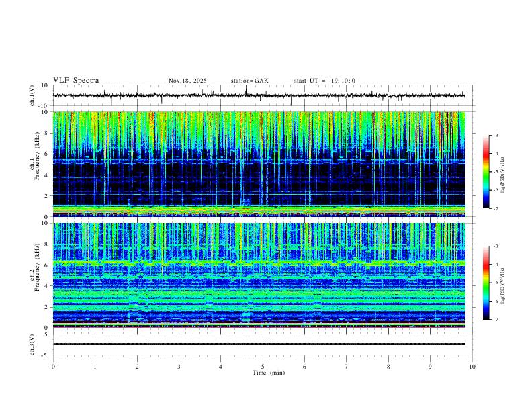Click the ch.1 voltage waveform trace
Screen dimensions: 532x411
click(x=259, y=95)
